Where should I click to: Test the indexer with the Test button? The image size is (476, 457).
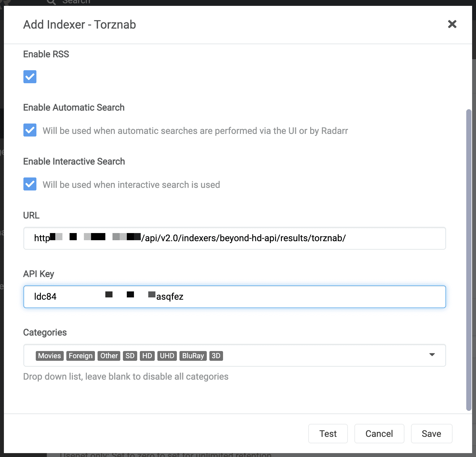[x=328, y=434]
